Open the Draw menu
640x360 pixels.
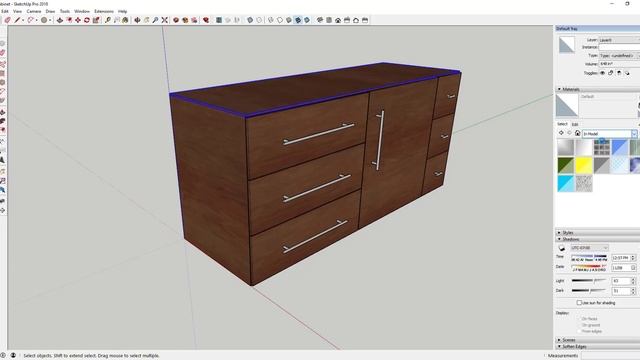point(50,11)
